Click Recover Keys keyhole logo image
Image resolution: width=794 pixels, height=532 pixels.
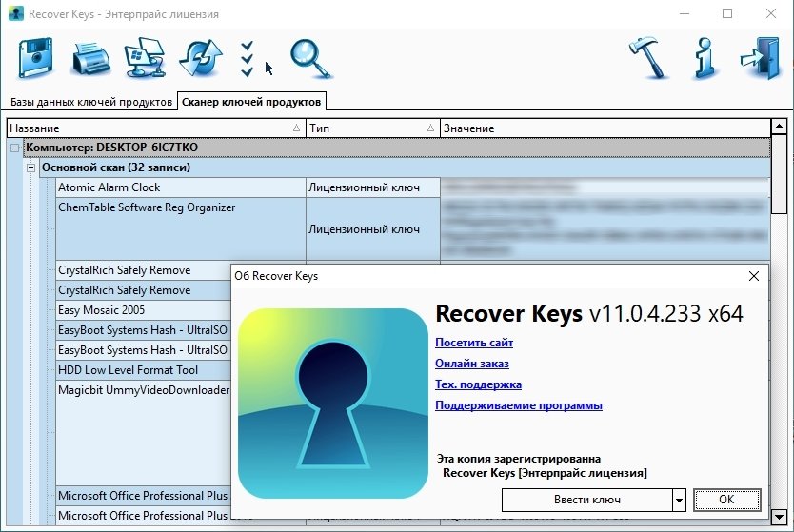click(332, 404)
